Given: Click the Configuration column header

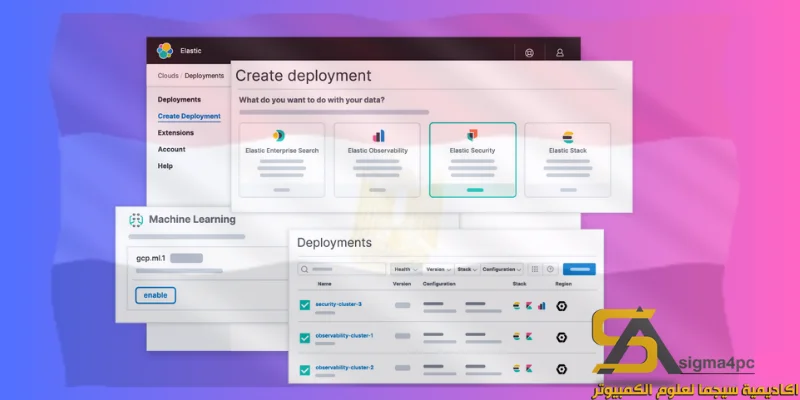Looking at the screenshot, I should pyautogui.click(x=439, y=284).
